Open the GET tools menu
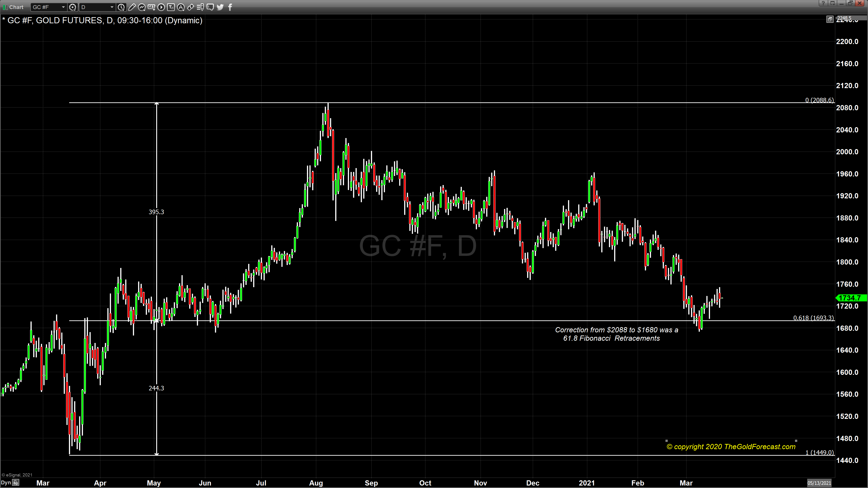This screenshot has height=488, width=868. [x=151, y=7]
